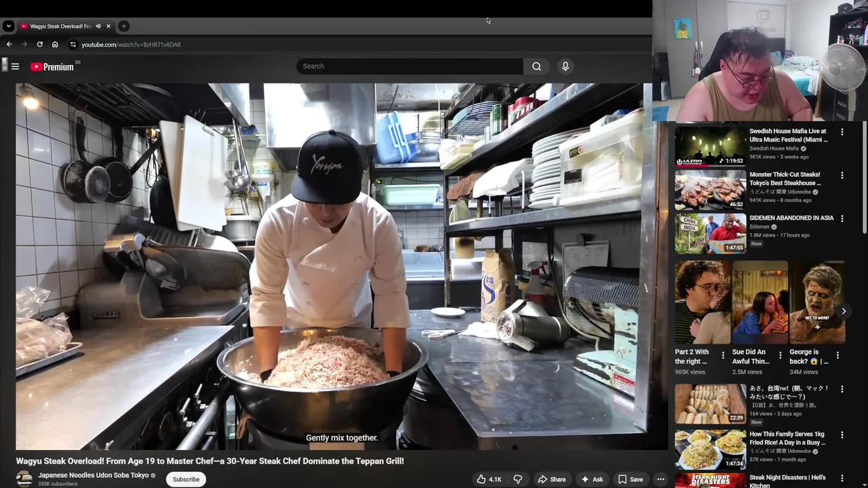Open 'How This Family Serves 1kg Fried Rice' thumbnail
The image size is (868, 488).
pyautogui.click(x=710, y=449)
